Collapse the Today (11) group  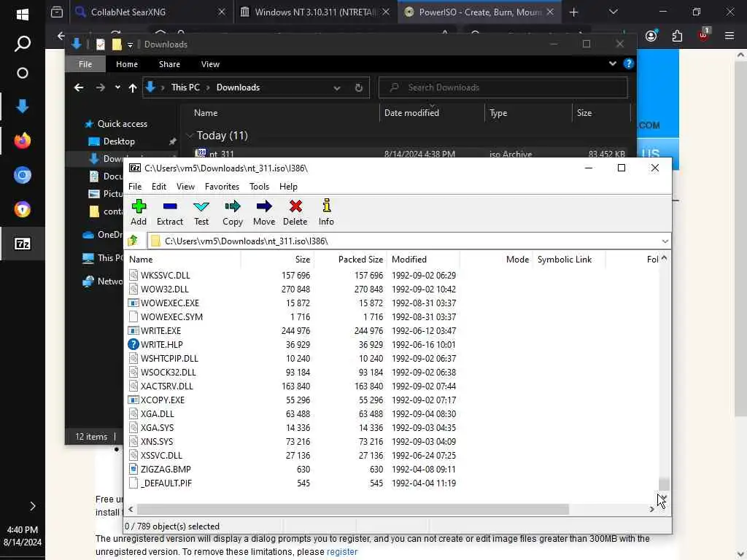(x=189, y=136)
